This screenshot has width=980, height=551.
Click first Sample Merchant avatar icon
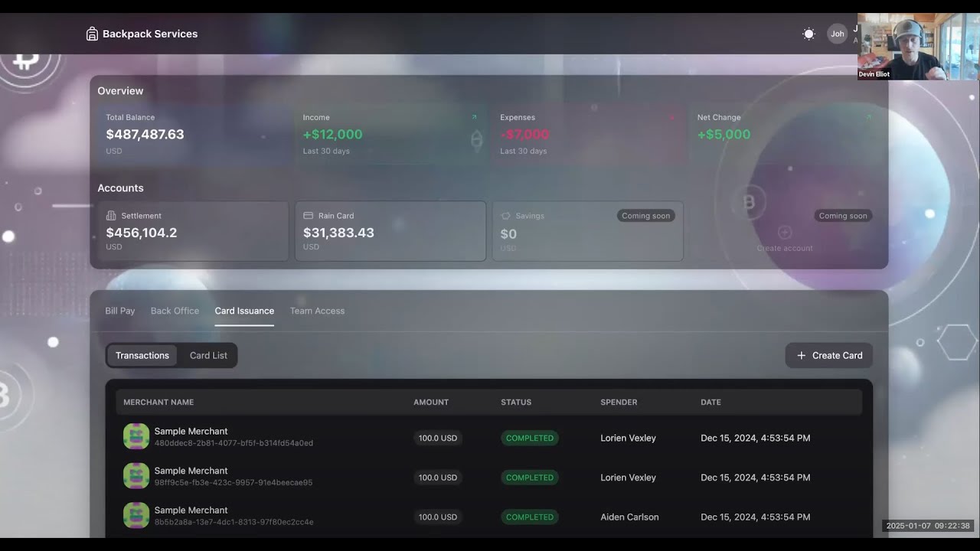tap(136, 436)
